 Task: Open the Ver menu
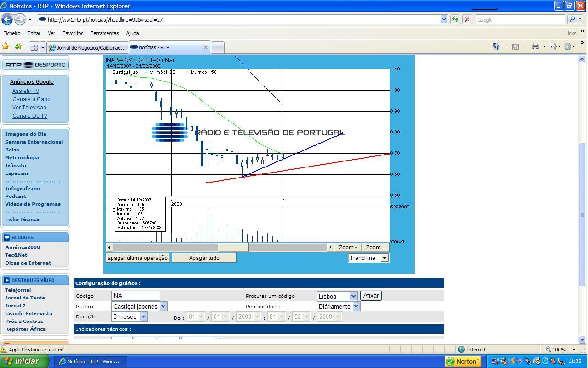tap(51, 33)
